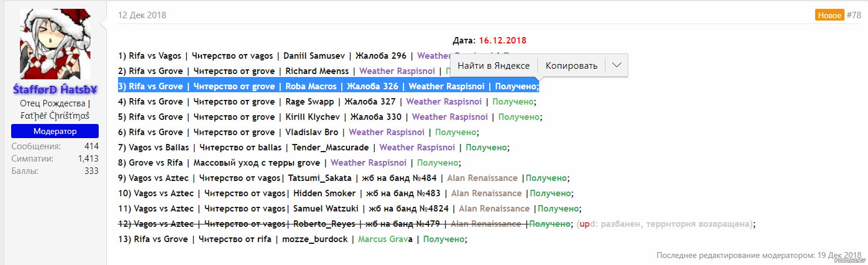Open StafførD Ĥatsb¥ avatar image
Viewport: 868px width, 265px height.
pos(55,44)
